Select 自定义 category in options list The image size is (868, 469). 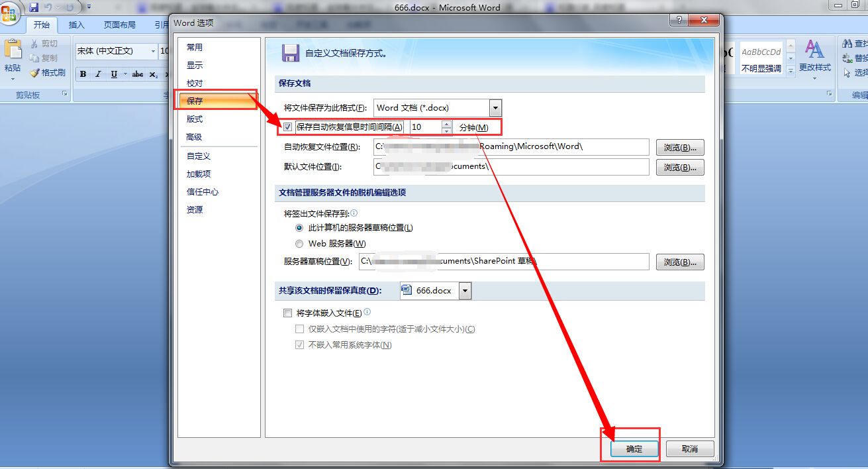(x=218, y=156)
